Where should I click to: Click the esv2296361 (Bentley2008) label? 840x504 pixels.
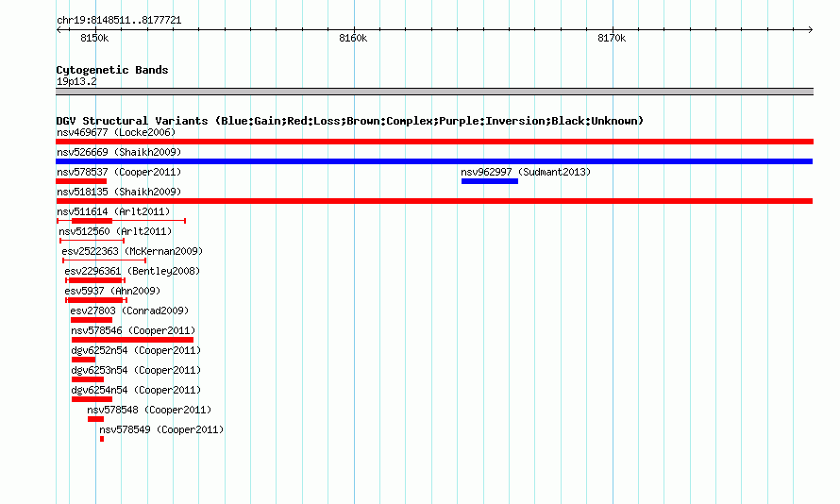pos(132,271)
